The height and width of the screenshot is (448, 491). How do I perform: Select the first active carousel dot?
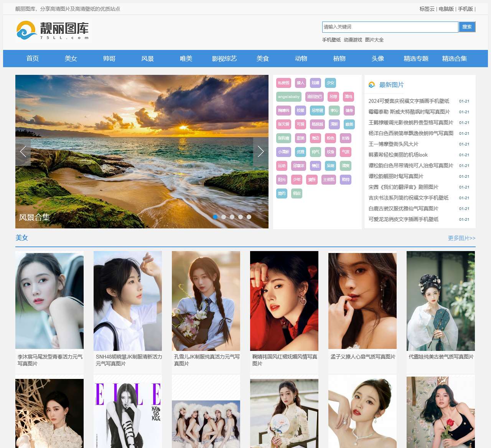pyautogui.click(x=215, y=217)
